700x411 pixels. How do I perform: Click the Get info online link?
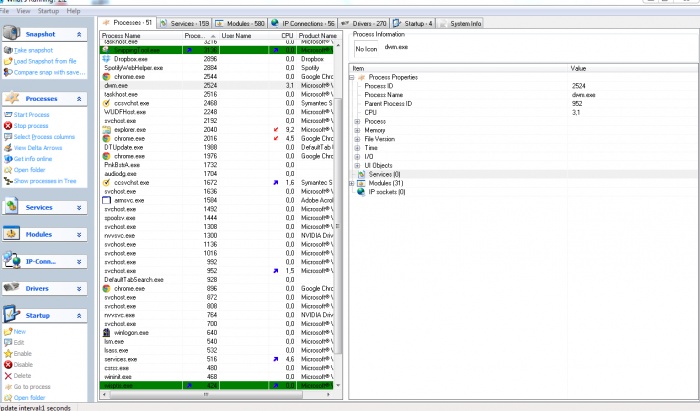coord(33,159)
